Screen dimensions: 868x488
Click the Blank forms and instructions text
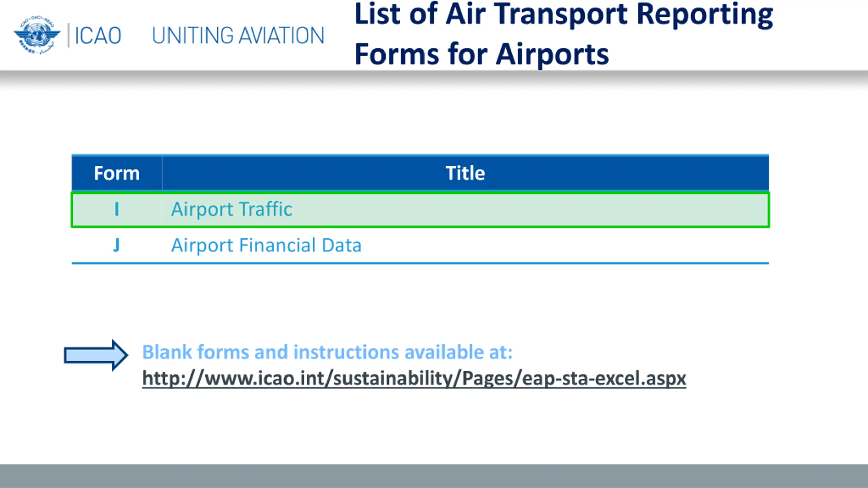pos(327,352)
